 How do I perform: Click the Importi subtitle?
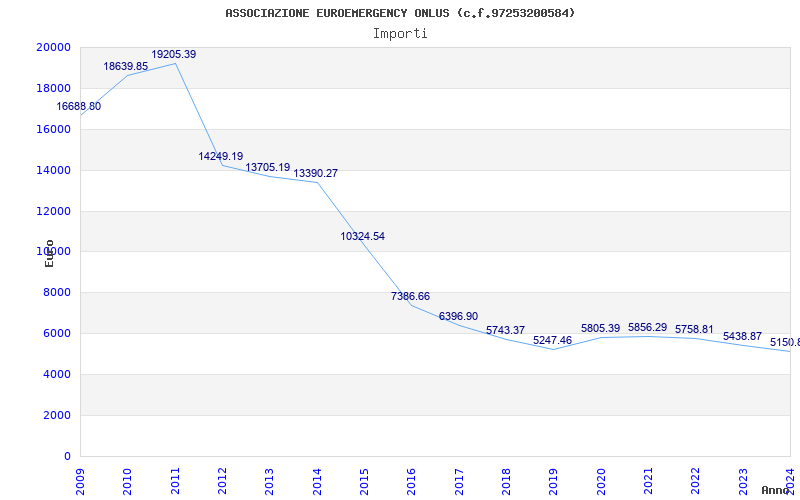[400, 34]
